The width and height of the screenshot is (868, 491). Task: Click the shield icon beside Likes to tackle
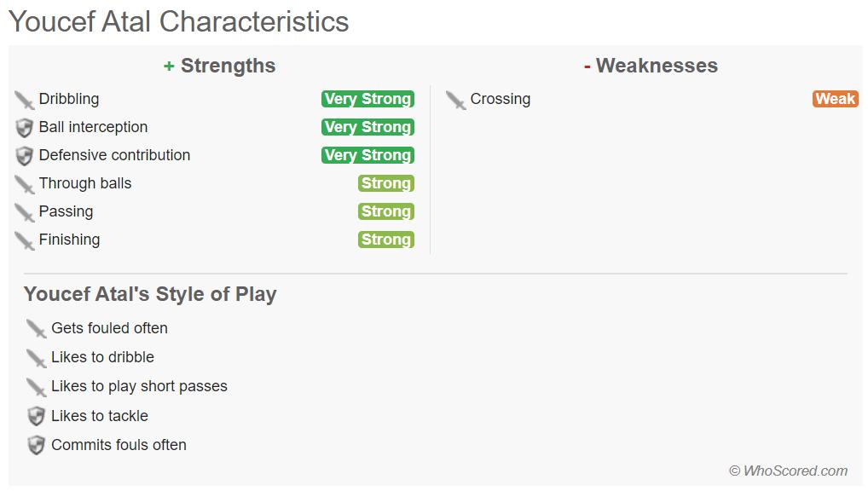coord(36,416)
